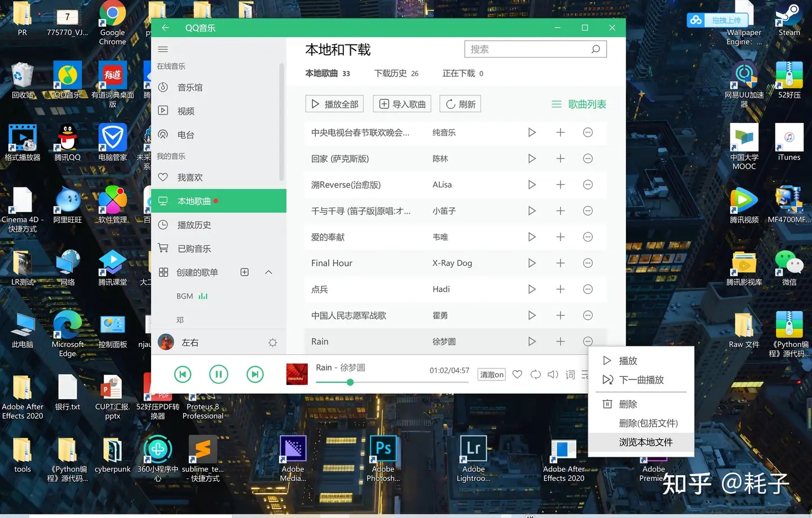
Task: Pause the current song
Action: click(219, 374)
